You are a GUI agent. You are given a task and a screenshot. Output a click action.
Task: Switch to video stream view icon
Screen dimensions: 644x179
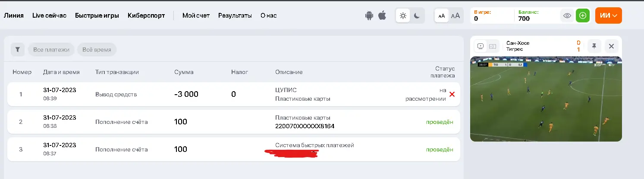click(481, 46)
